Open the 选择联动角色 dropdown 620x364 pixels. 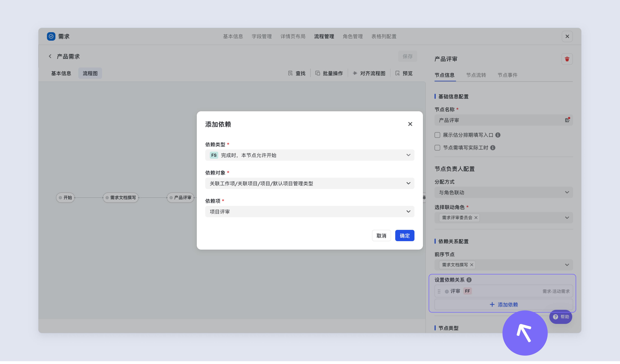(503, 218)
